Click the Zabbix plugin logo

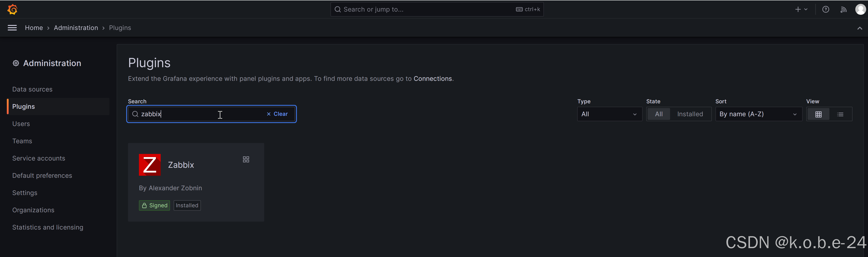pos(150,165)
